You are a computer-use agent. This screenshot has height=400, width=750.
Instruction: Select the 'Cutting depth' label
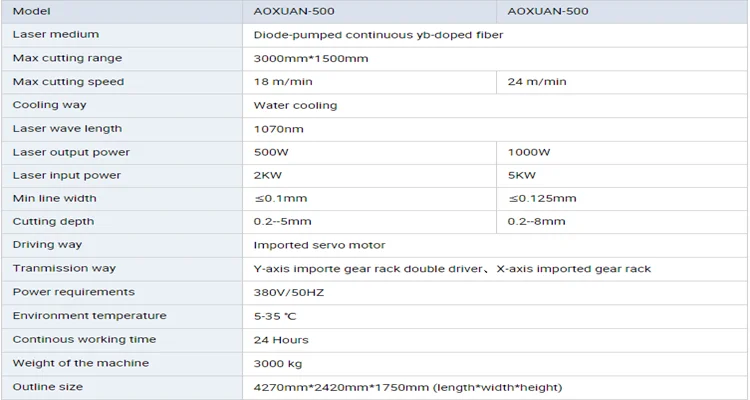(54, 222)
